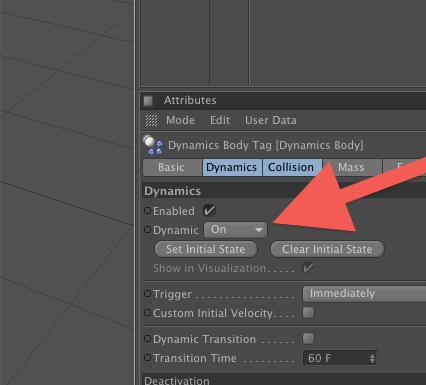Select the Dynamics tab
This screenshot has width=426, height=385.
232,167
